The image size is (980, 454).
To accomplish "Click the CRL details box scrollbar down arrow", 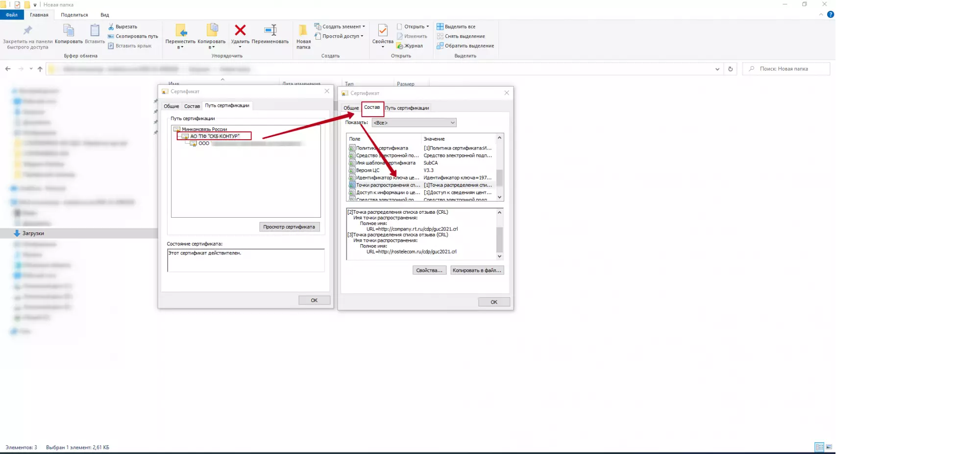I will coord(500,256).
